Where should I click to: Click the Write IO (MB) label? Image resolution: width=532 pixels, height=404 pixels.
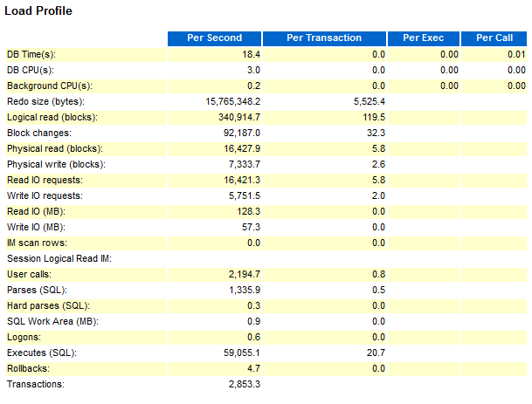click(37, 227)
